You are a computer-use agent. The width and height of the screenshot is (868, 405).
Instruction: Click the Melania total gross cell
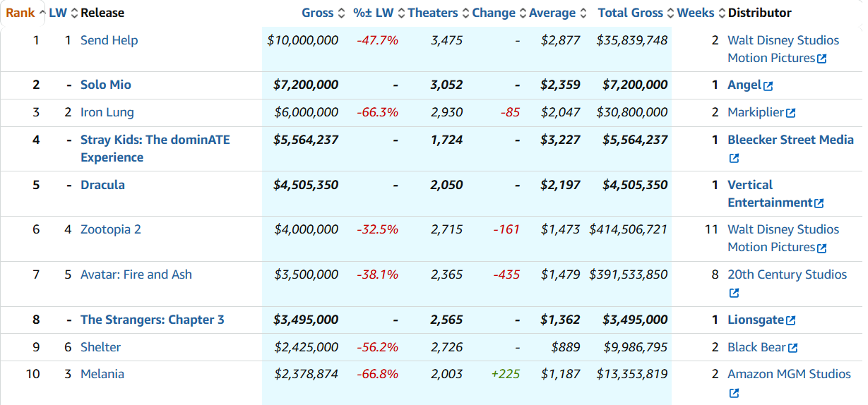click(x=632, y=374)
